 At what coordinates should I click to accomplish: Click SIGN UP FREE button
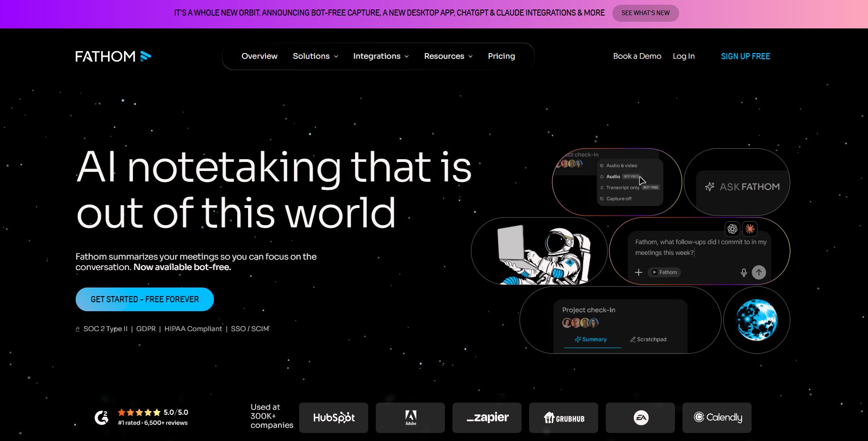tap(745, 56)
